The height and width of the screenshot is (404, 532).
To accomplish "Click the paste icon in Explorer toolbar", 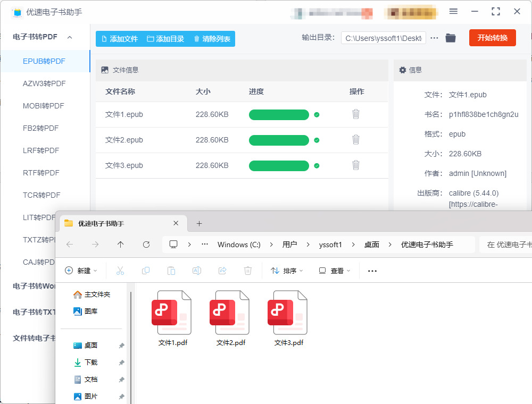I will (171, 271).
